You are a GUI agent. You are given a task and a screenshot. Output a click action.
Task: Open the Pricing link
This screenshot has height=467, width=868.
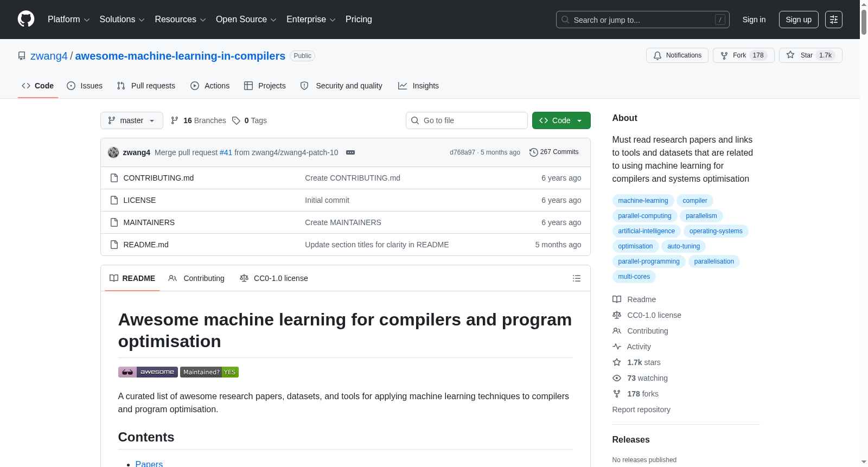coord(359,20)
